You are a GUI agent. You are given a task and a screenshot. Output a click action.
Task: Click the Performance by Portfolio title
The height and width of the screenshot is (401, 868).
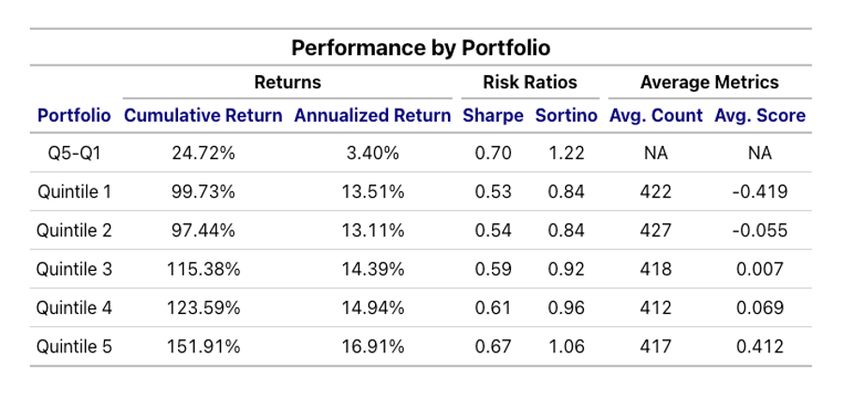420,48
